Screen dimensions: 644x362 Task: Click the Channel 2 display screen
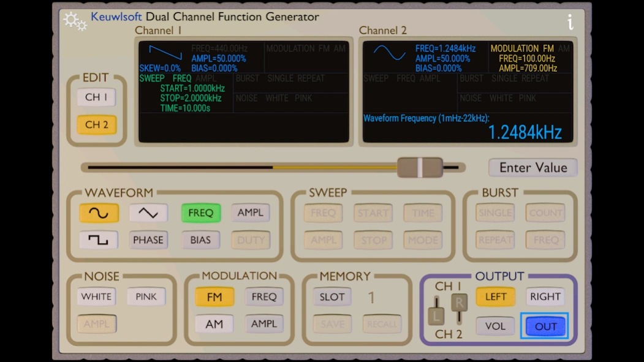[468, 92]
